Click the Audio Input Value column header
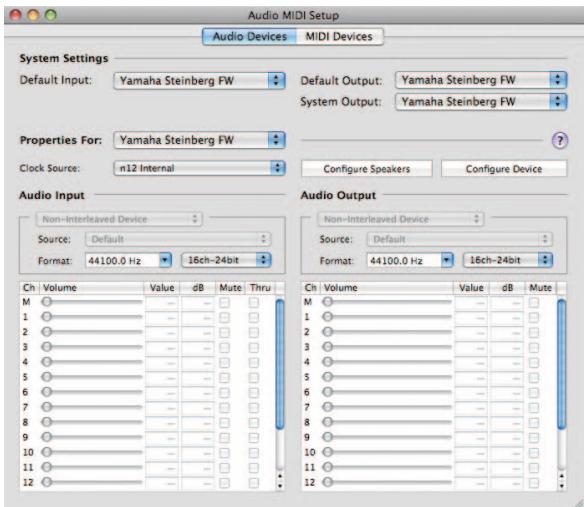 162,288
